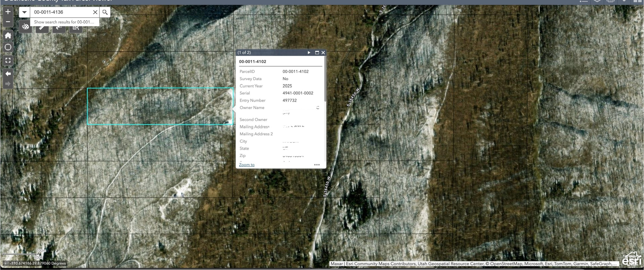Click popup title 00-0011-4102
The image size is (644, 270).
click(253, 62)
